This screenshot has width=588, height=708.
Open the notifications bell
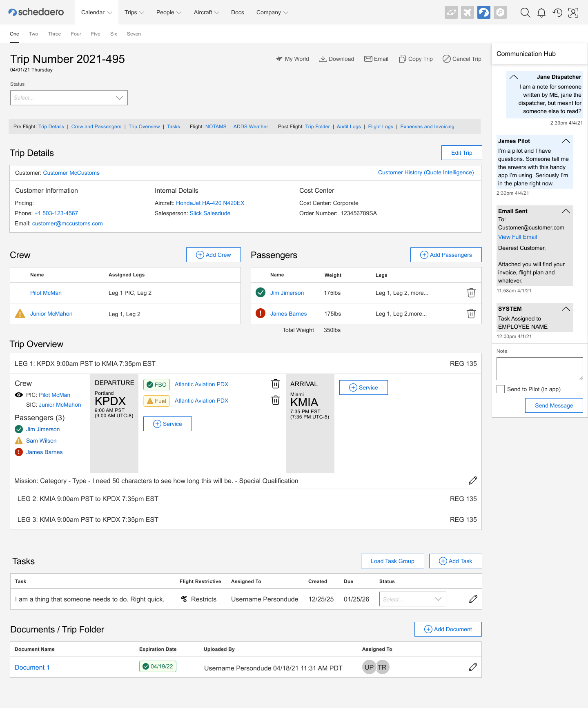pos(541,13)
